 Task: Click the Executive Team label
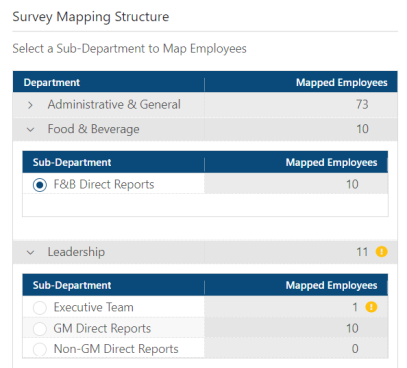[x=93, y=307]
